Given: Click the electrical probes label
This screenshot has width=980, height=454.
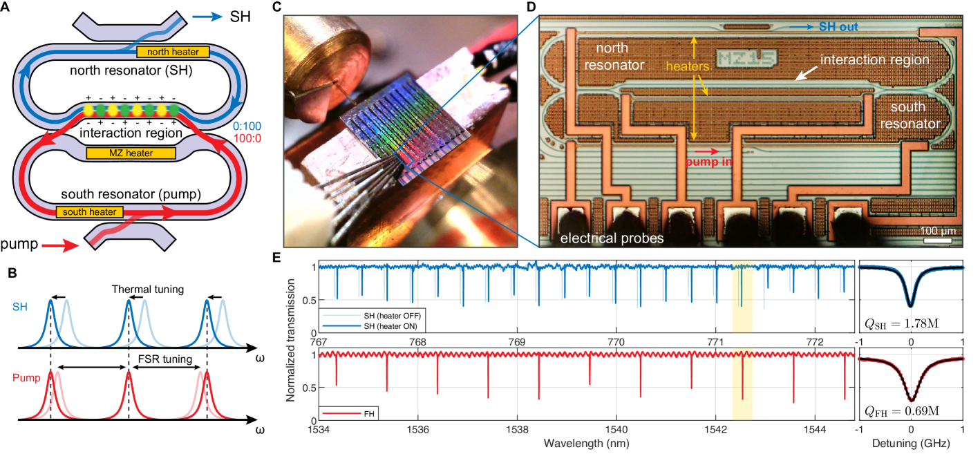Looking at the screenshot, I should (612, 238).
